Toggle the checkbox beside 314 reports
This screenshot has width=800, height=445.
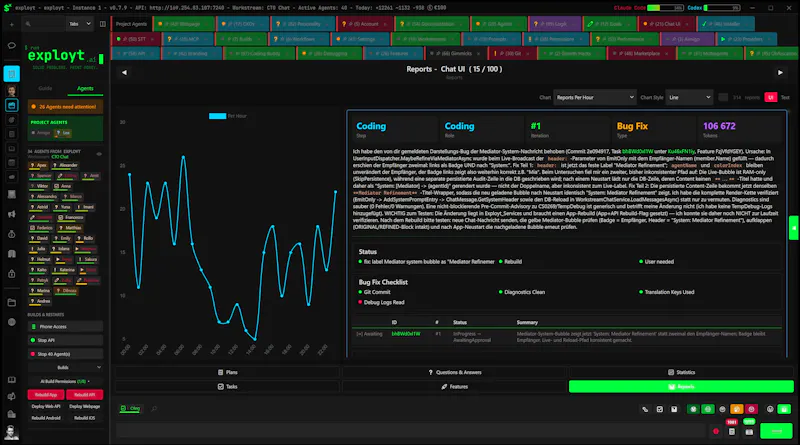point(723,97)
